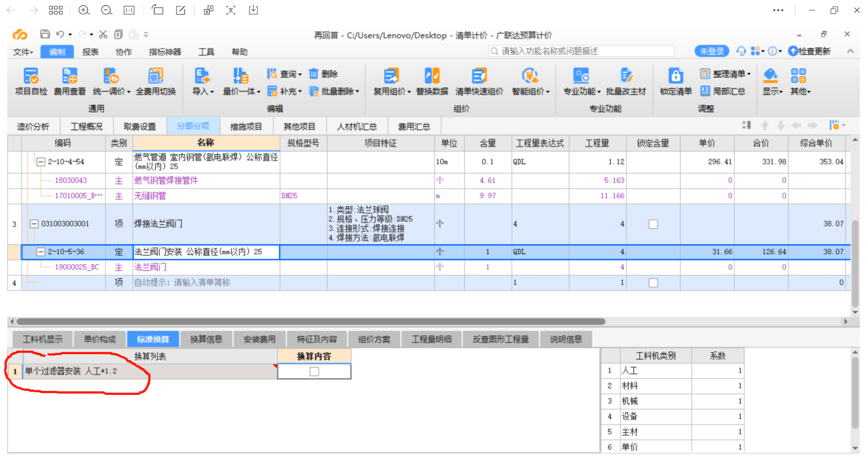Click the vertical scrollbar of main table
The image size is (868, 456).
[855, 263]
